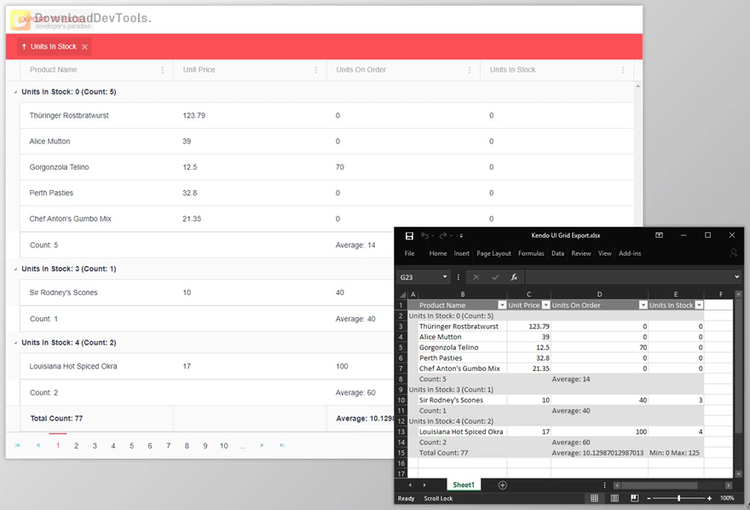Image resolution: width=750 pixels, height=510 pixels.
Task: Go to first page in grid pager
Action: click(18, 445)
